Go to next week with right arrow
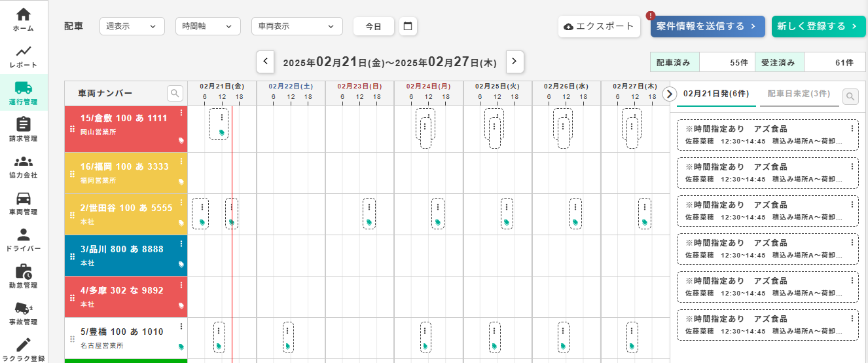The width and height of the screenshot is (868, 363). coord(515,62)
